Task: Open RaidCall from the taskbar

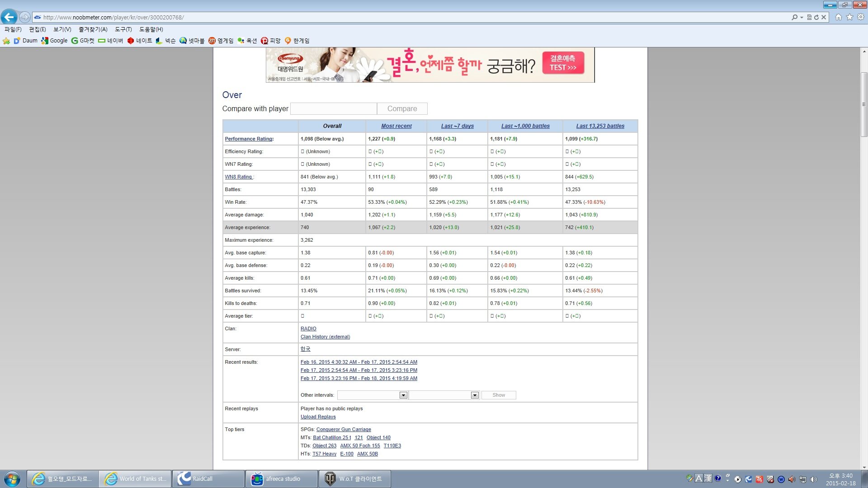Action: pos(208,479)
